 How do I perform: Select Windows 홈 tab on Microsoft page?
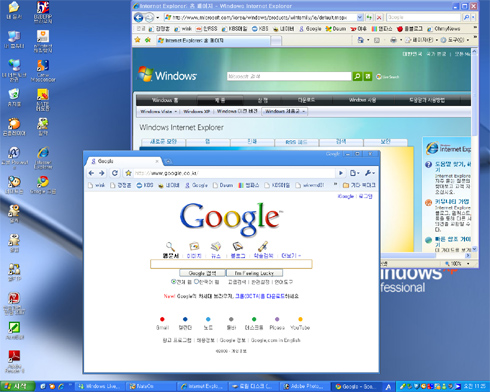pos(165,100)
